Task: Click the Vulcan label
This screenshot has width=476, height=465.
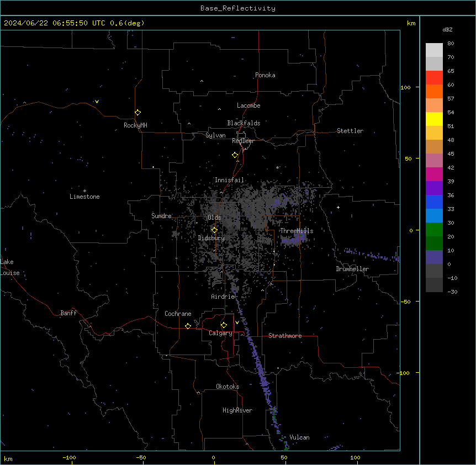Action: click(x=299, y=437)
